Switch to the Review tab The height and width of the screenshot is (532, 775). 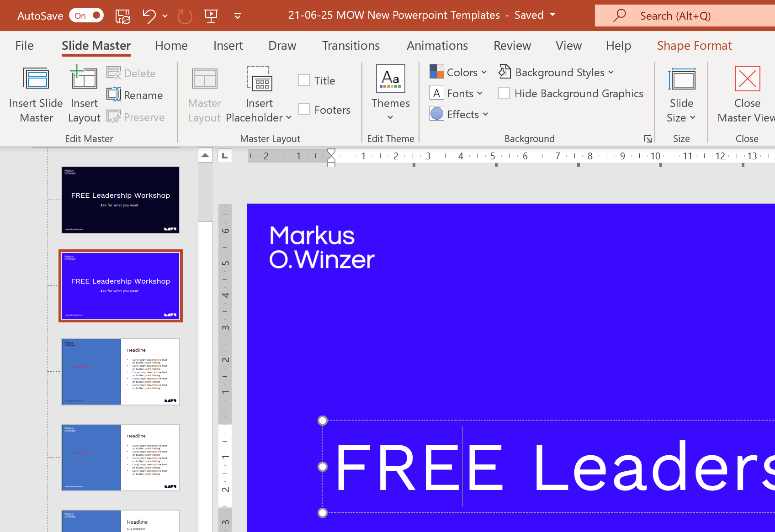tap(512, 46)
